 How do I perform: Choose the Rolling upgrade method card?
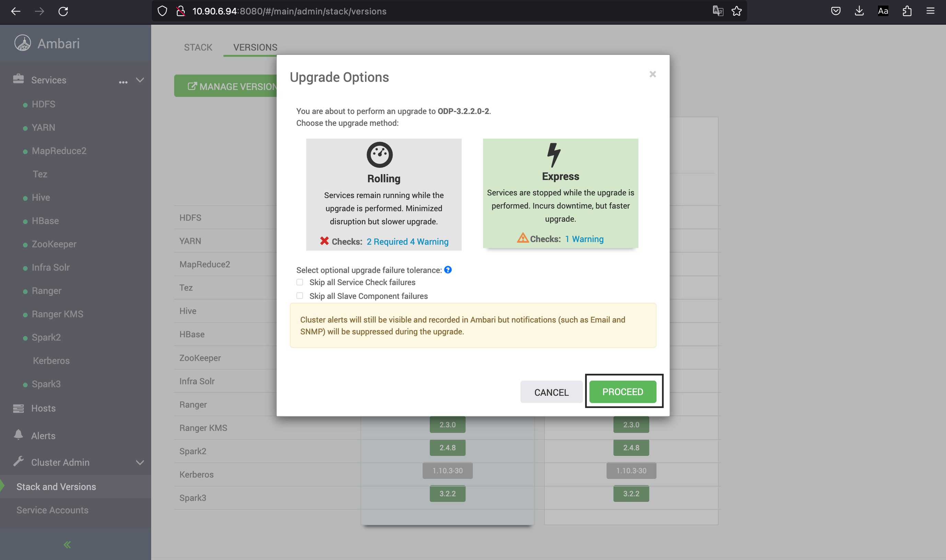(x=384, y=194)
